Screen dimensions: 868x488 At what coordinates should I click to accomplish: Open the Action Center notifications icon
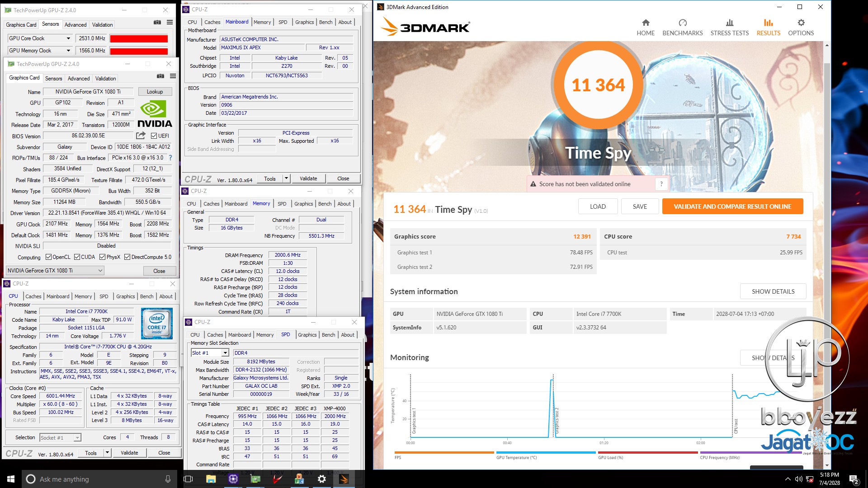click(854, 479)
